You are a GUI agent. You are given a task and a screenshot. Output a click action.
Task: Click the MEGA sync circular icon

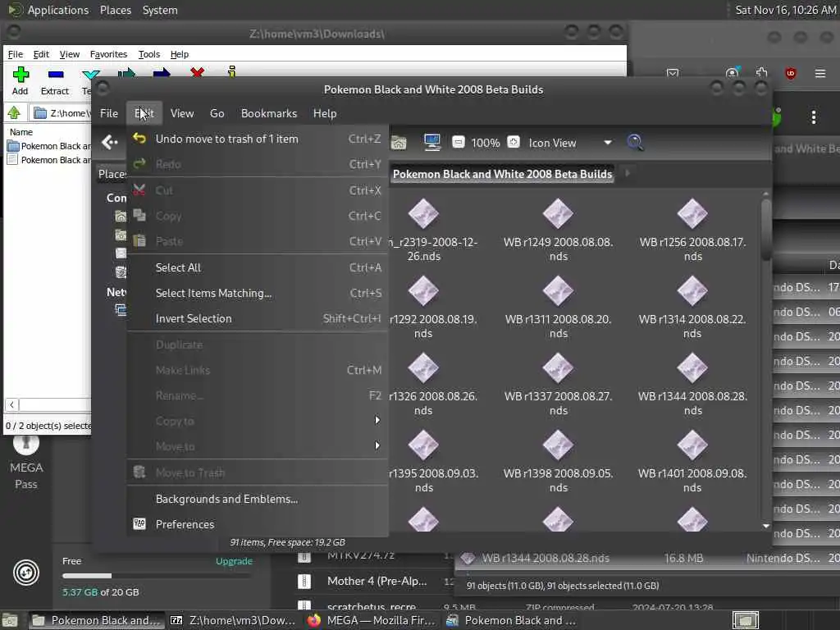click(25, 572)
